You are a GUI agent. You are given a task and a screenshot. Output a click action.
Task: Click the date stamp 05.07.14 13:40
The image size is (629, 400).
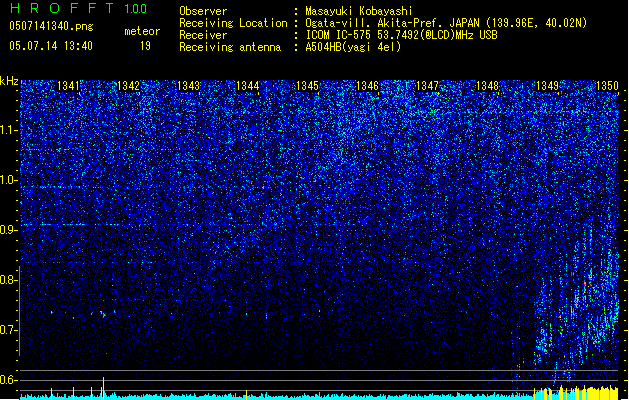point(51,46)
